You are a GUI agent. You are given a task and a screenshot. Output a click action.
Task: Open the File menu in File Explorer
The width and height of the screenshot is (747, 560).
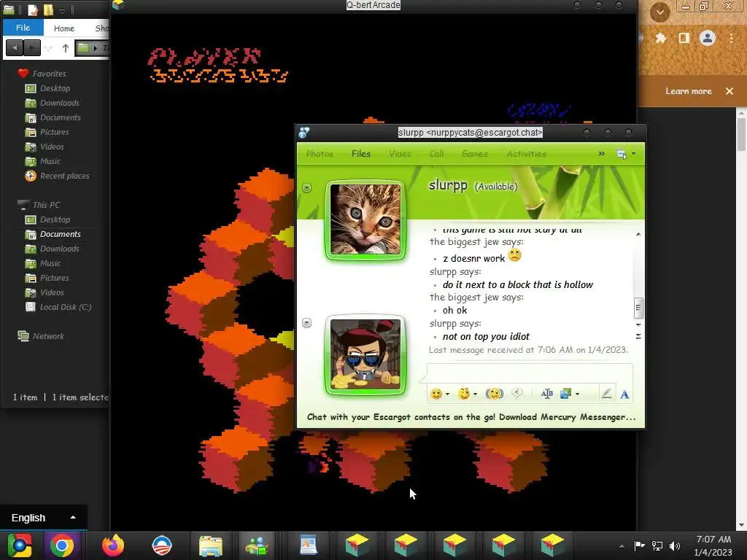23,28
